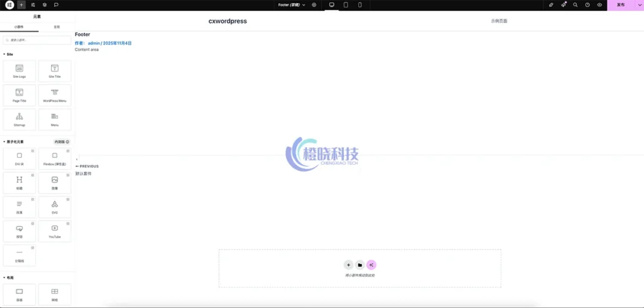
Task: Open the Structure layers icon
Action: (45, 4)
